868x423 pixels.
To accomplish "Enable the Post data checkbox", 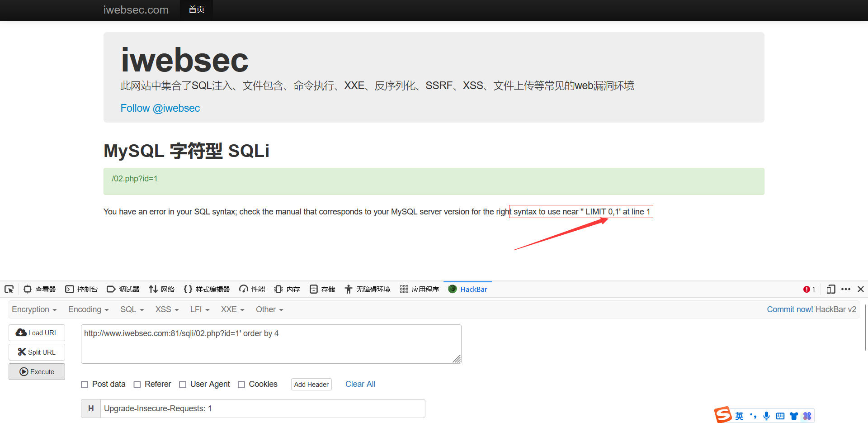I will pyautogui.click(x=85, y=384).
